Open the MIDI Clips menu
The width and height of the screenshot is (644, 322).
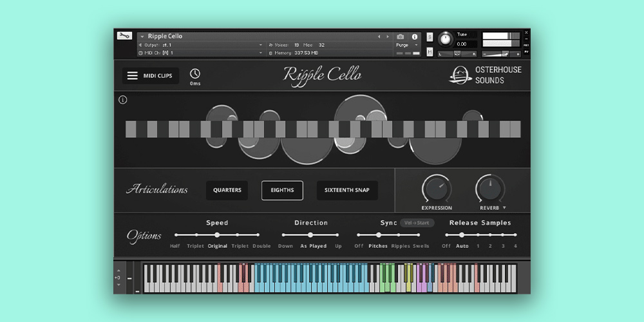(151, 75)
